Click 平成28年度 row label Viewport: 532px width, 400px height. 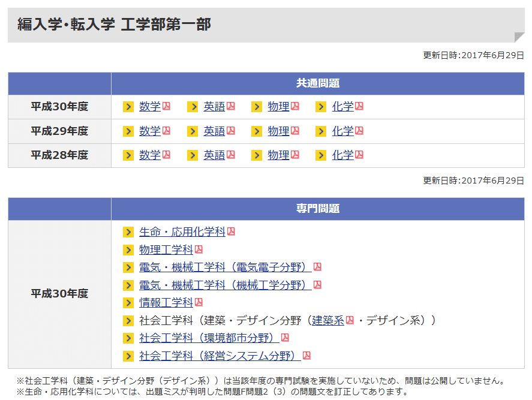pos(60,155)
